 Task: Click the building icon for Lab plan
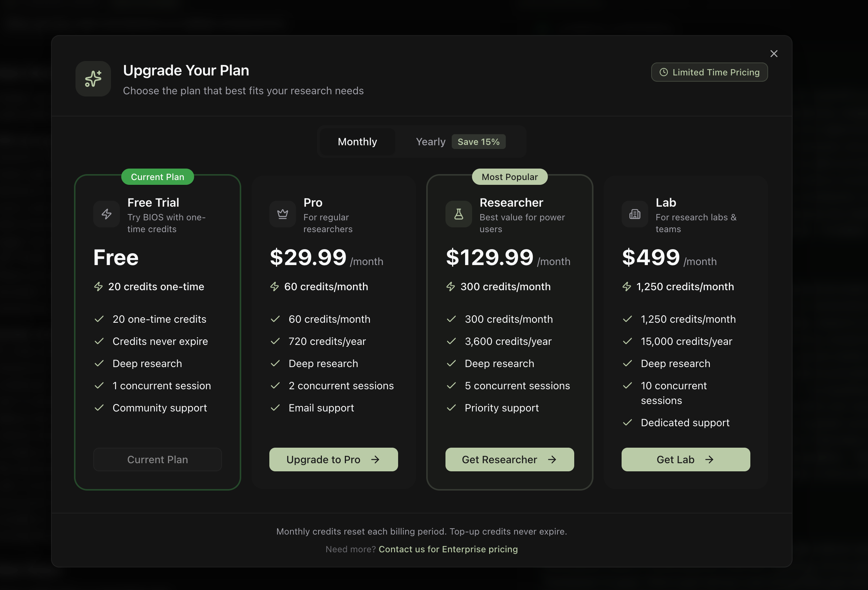pyautogui.click(x=635, y=214)
